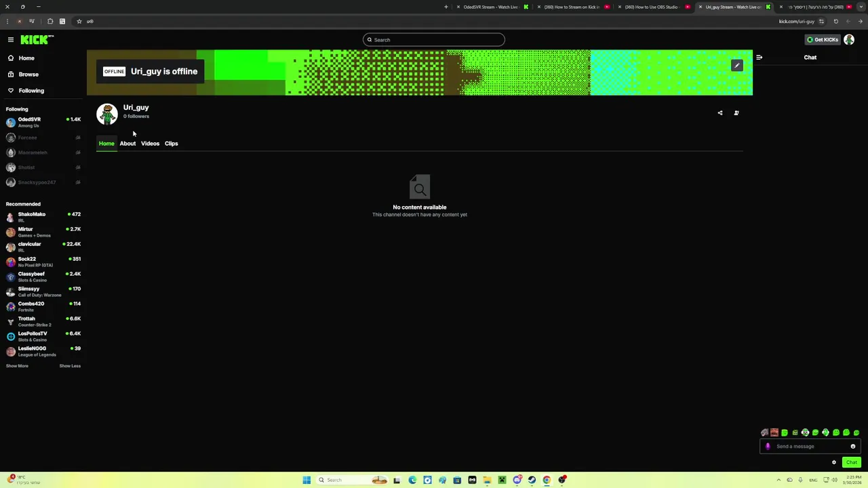Pick the first emote in the chat emote row
This screenshot has width=868, height=488.
pos(764,432)
